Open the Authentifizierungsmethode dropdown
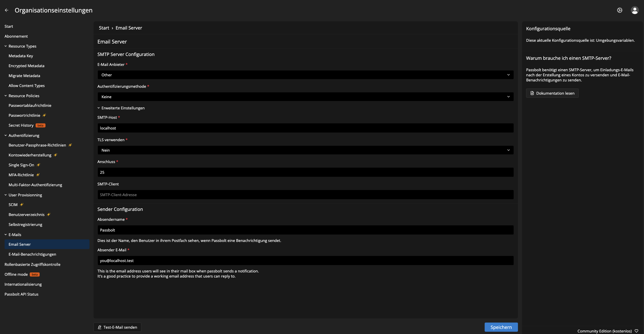The image size is (644, 334). [305, 97]
